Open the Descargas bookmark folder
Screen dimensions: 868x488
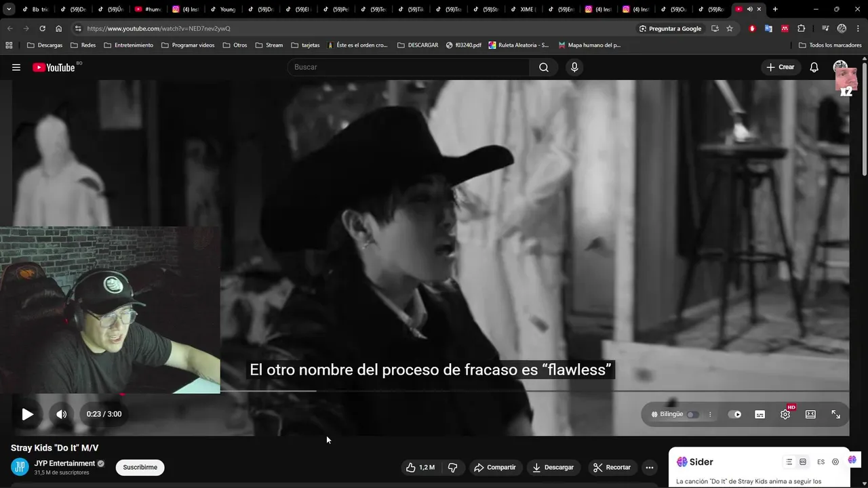point(45,45)
